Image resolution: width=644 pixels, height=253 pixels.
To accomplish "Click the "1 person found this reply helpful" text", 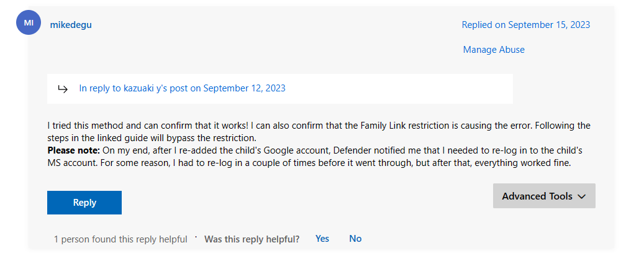I will pos(120,239).
